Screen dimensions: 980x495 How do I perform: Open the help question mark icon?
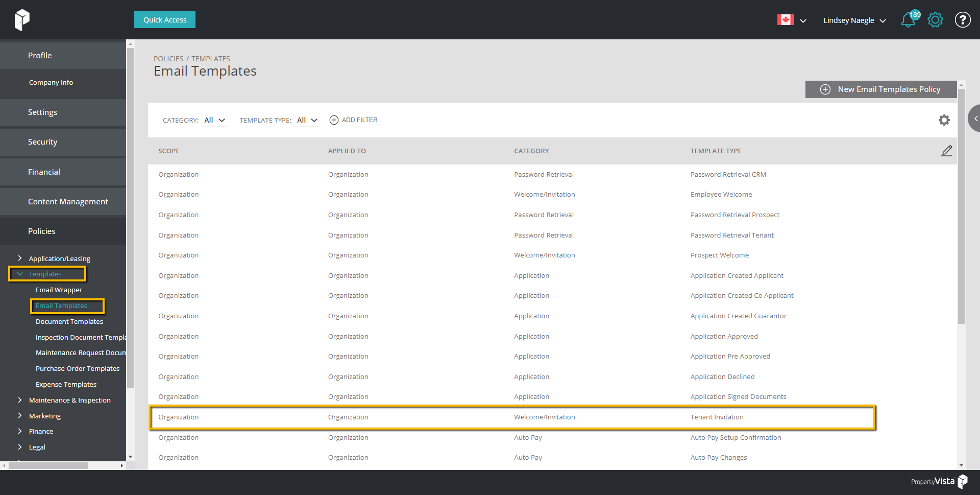(x=963, y=20)
